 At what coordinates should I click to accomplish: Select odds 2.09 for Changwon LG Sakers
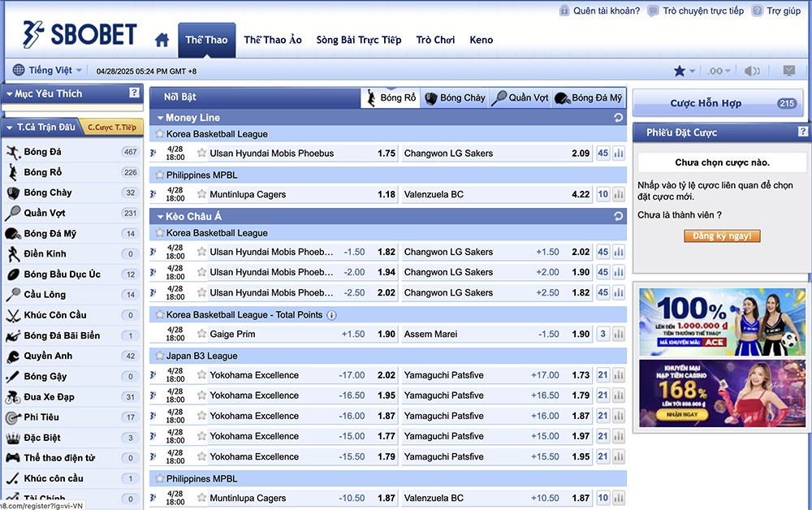coord(581,153)
